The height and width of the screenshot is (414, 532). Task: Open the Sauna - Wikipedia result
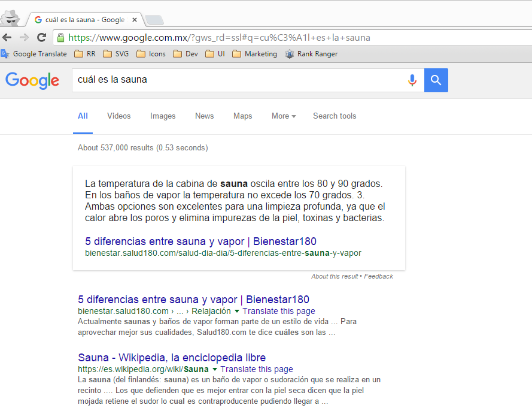pyautogui.click(x=172, y=358)
